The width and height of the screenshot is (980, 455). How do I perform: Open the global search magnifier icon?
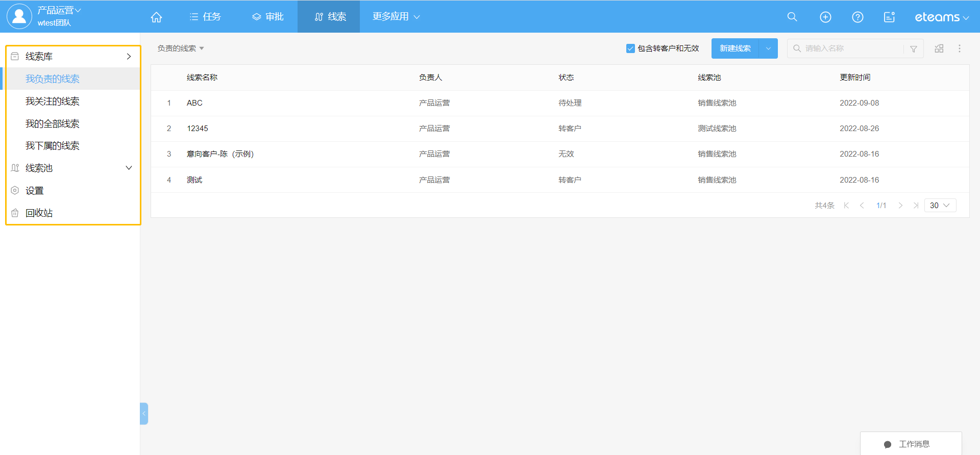pyautogui.click(x=792, y=17)
